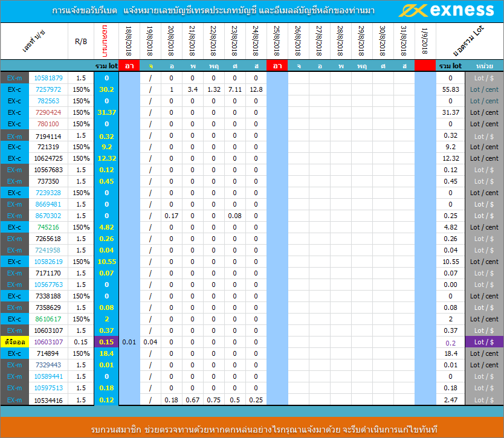
Task: Select account number 10581879
Action: click(x=48, y=78)
